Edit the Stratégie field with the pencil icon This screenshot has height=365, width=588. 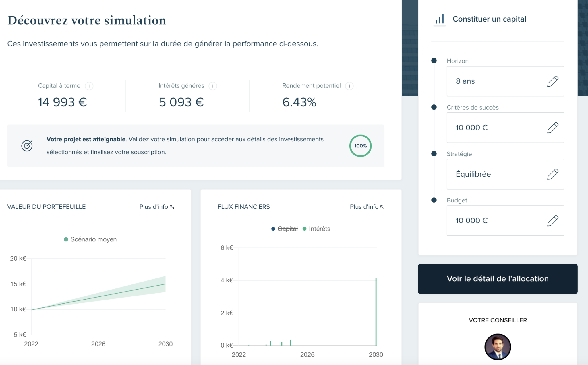(553, 174)
